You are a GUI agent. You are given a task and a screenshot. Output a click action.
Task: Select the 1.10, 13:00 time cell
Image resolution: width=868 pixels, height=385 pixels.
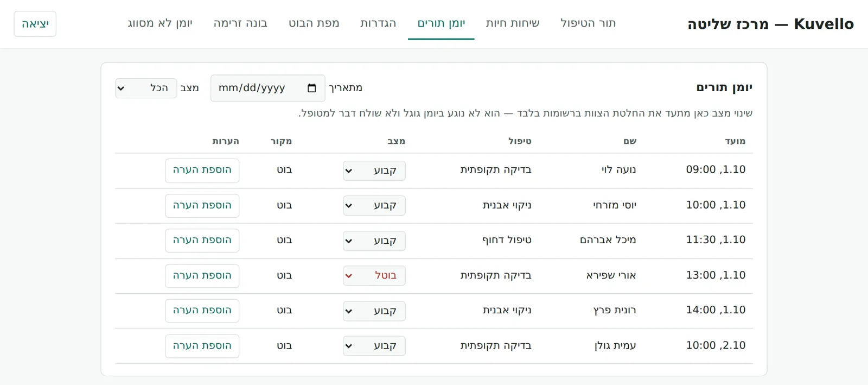tap(716, 275)
